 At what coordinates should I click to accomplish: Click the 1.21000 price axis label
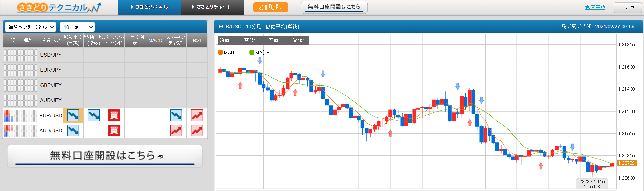point(626,134)
